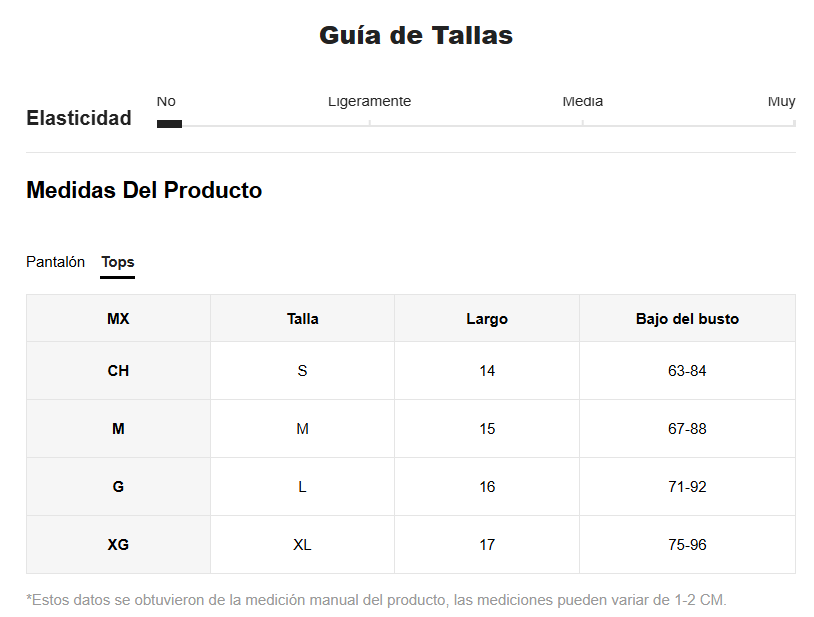The height and width of the screenshot is (617, 814).
Task: Click the 'MX' column header
Action: pos(118,319)
